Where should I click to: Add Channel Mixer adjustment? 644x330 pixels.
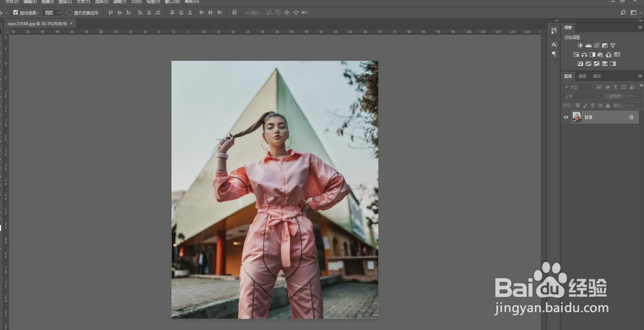[x=609, y=55]
